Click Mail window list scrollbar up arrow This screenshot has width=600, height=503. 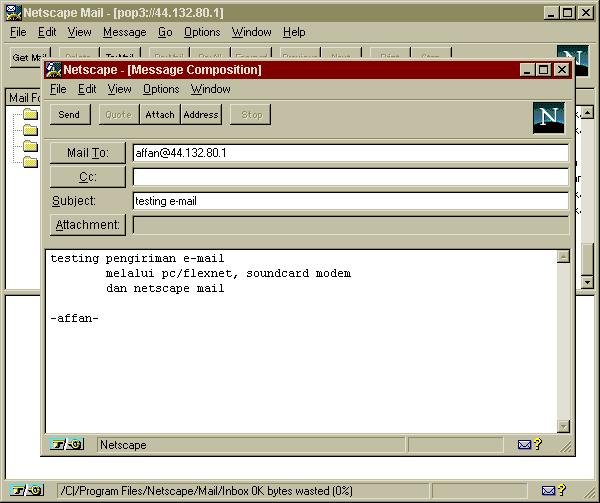click(587, 112)
